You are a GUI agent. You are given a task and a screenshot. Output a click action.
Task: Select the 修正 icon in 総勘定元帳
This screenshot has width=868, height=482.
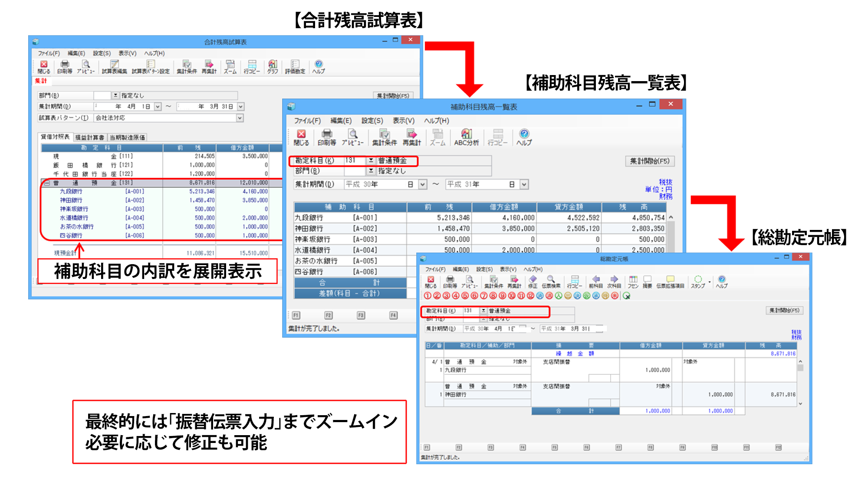pos(533,281)
